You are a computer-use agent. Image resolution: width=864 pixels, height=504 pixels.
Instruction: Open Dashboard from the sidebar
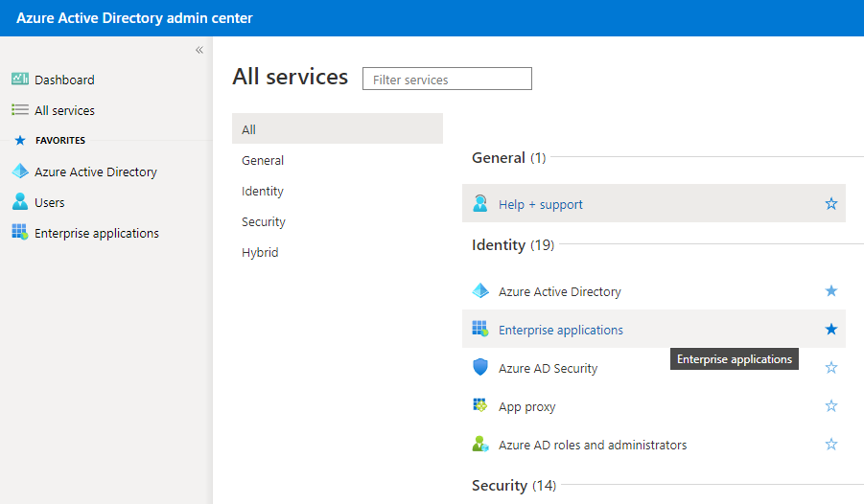(64, 80)
